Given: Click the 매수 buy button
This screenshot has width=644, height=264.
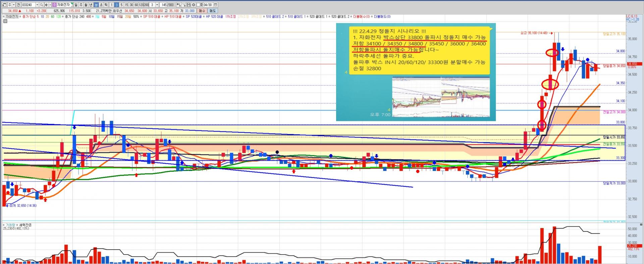Looking at the screenshot, I should tap(202, 11).
